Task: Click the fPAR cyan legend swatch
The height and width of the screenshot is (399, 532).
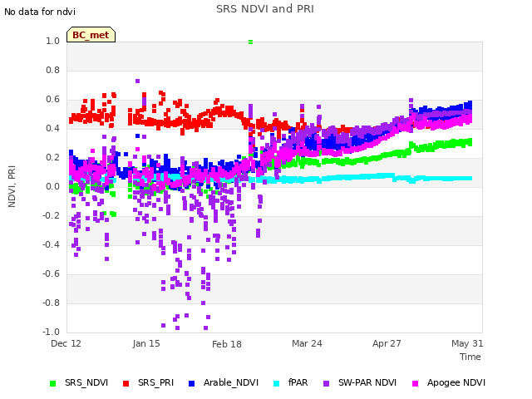Action: coord(277,383)
